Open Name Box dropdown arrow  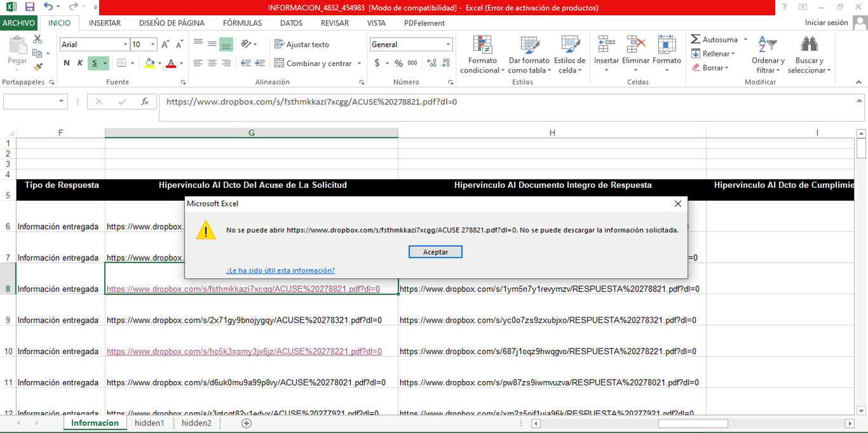click(x=61, y=102)
